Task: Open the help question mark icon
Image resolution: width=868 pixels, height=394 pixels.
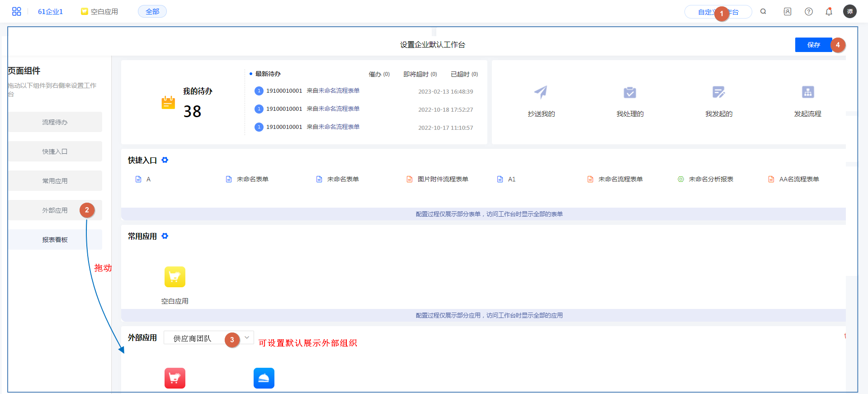Action: coord(809,12)
